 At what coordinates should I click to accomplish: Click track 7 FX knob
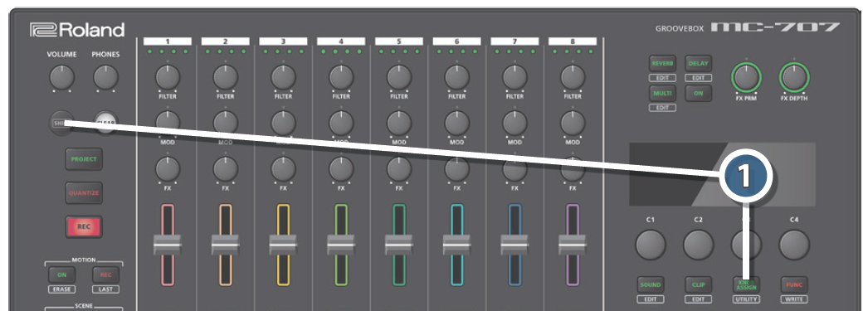514,169
